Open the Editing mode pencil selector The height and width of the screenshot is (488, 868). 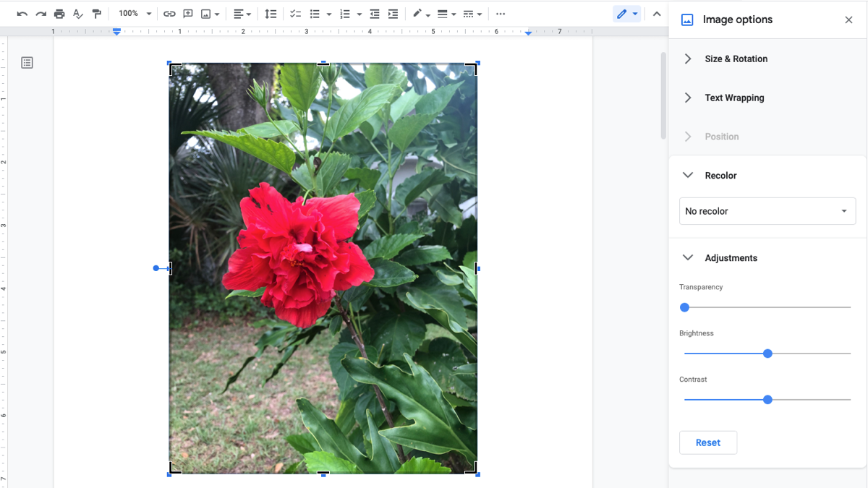[626, 13]
